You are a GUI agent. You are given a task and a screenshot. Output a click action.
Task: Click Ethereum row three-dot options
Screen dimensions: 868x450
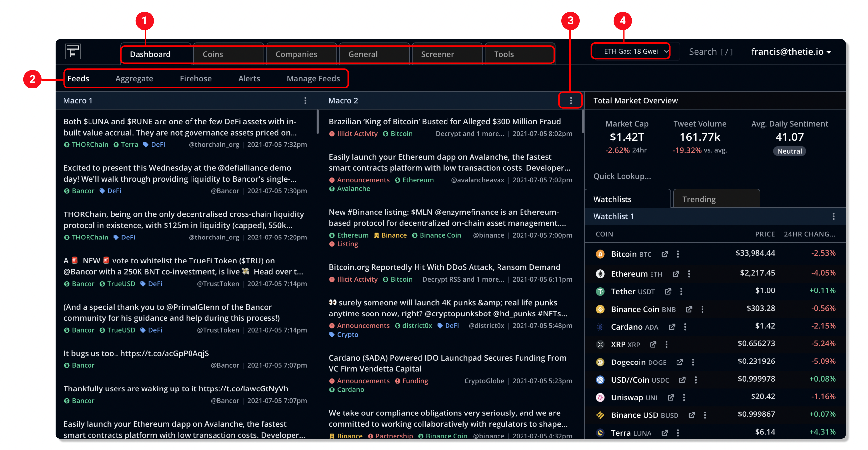[689, 274]
